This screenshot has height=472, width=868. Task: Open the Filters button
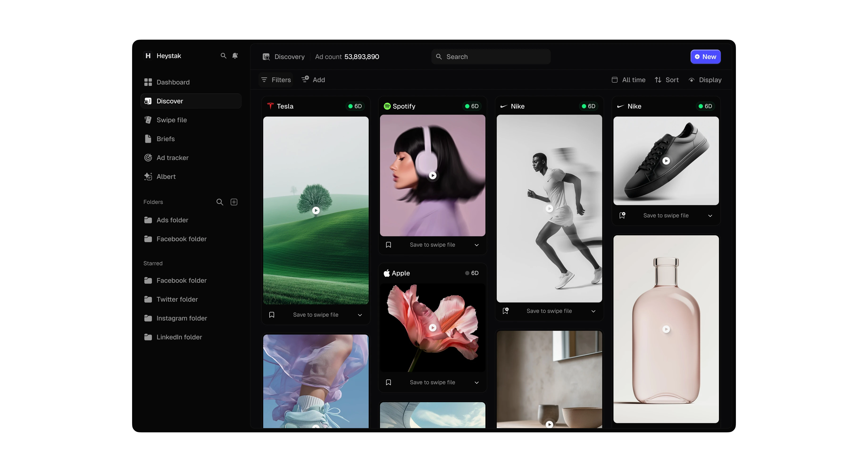[276, 80]
